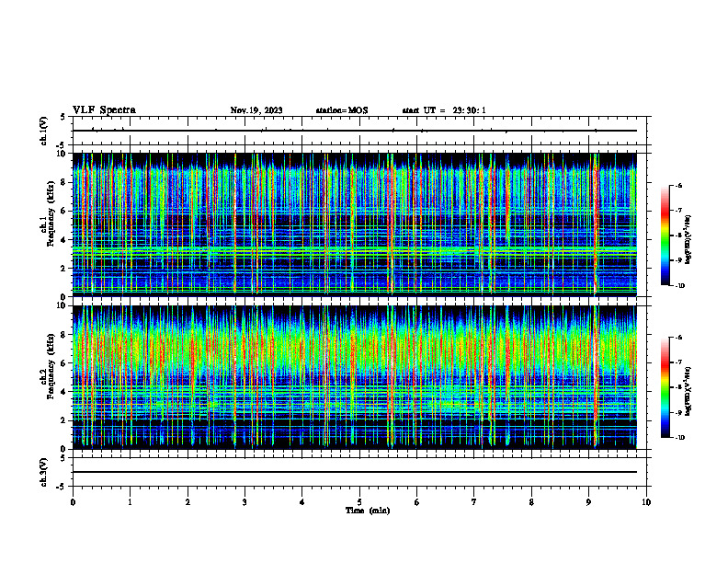Click the "5" tick on the Time axis
The height and width of the screenshot is (563, 728).
pos(359,502)
